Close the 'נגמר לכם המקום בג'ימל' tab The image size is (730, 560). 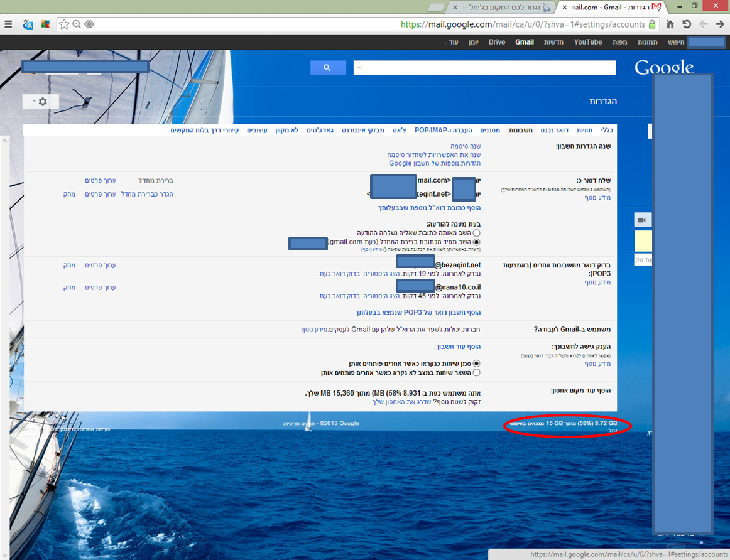tap(454, 8)
